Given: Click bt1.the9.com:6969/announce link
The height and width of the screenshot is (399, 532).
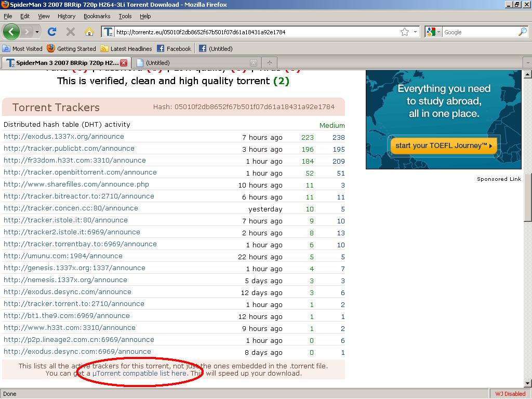Looking at the screenshot, I should pyautogui.click(x=66, y=315).
